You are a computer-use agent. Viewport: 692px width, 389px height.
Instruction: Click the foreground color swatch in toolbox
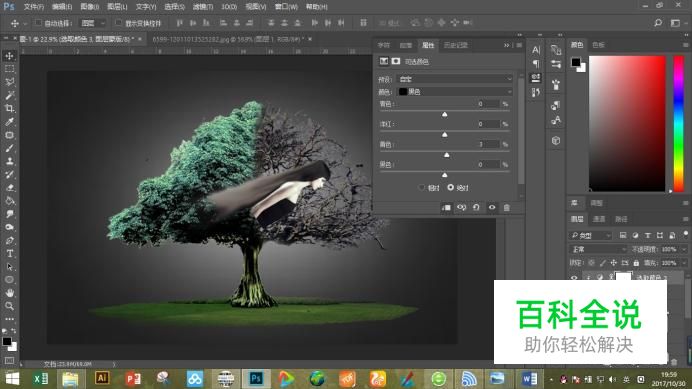(7, 341)
